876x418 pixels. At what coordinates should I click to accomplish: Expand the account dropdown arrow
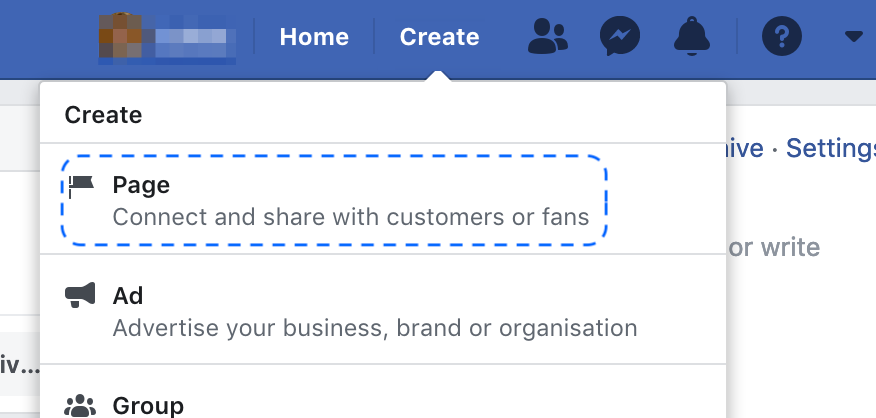pos(853,36)
